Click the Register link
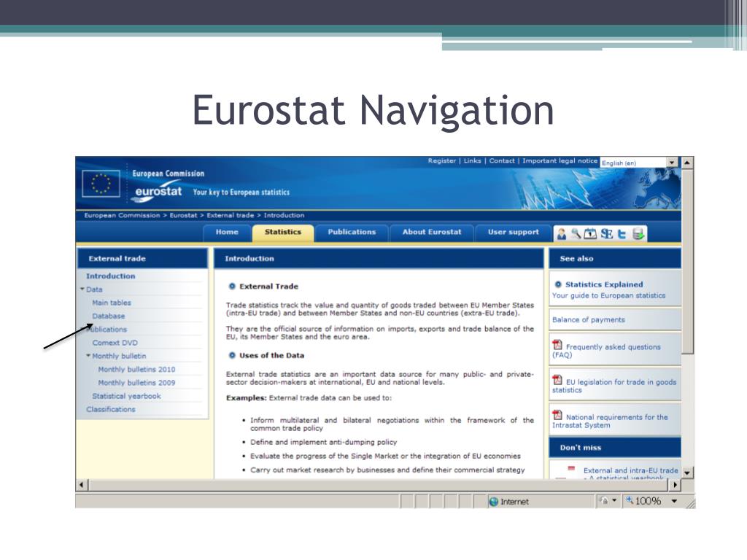747x560 pixels. [441, 161]
